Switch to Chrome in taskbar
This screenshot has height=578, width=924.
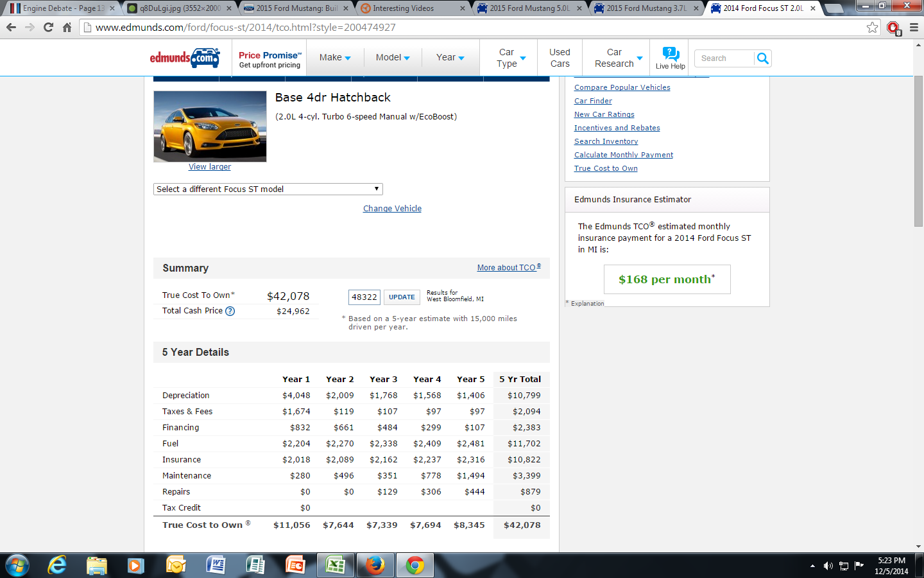(415, 565)
